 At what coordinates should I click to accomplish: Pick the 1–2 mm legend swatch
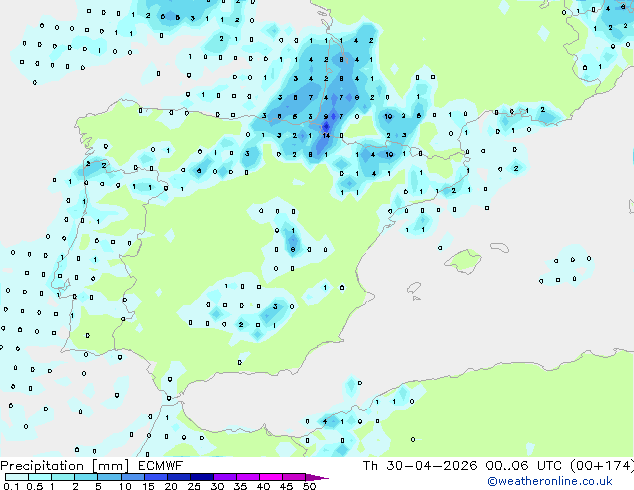(63, 477)
